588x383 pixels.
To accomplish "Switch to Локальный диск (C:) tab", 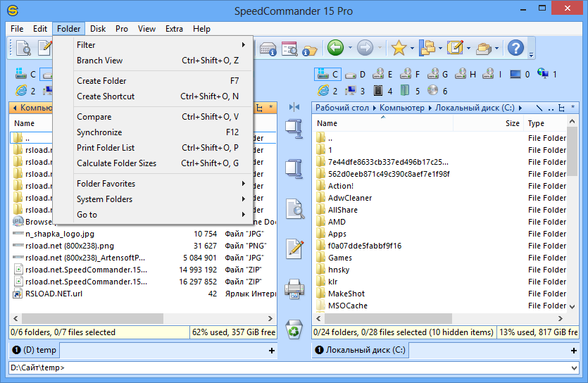I will pyautogui.click(x=361, y=350).
